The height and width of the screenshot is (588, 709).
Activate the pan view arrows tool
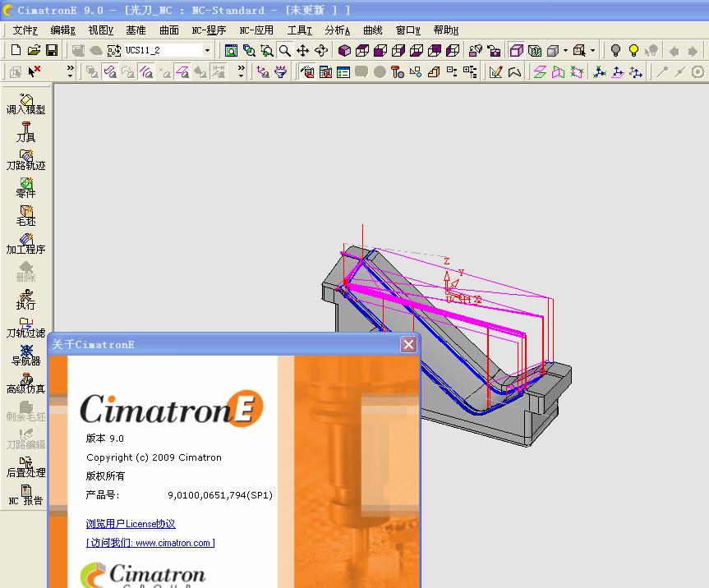303,50
